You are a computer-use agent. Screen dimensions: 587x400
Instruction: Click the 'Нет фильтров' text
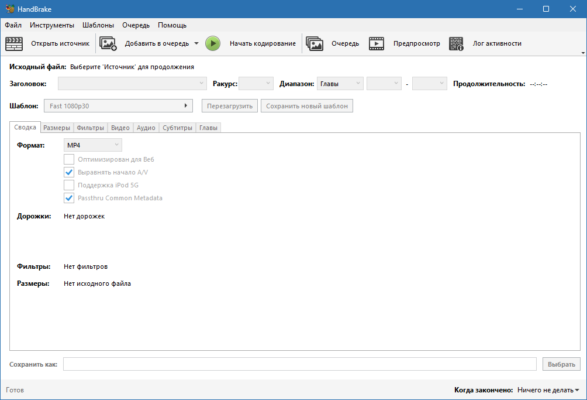pyautogui.click(x=85, y=266)
